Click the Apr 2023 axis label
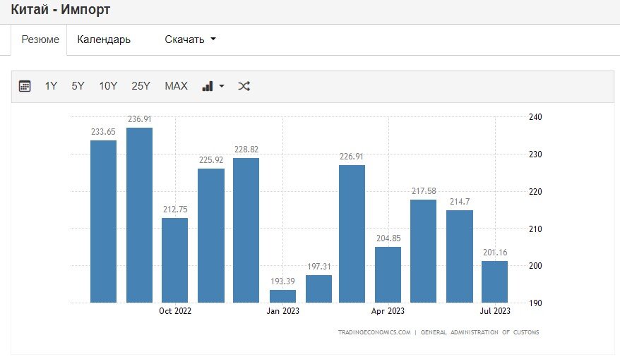This screenshot has height=364, width=620. (x=388, y=311)
